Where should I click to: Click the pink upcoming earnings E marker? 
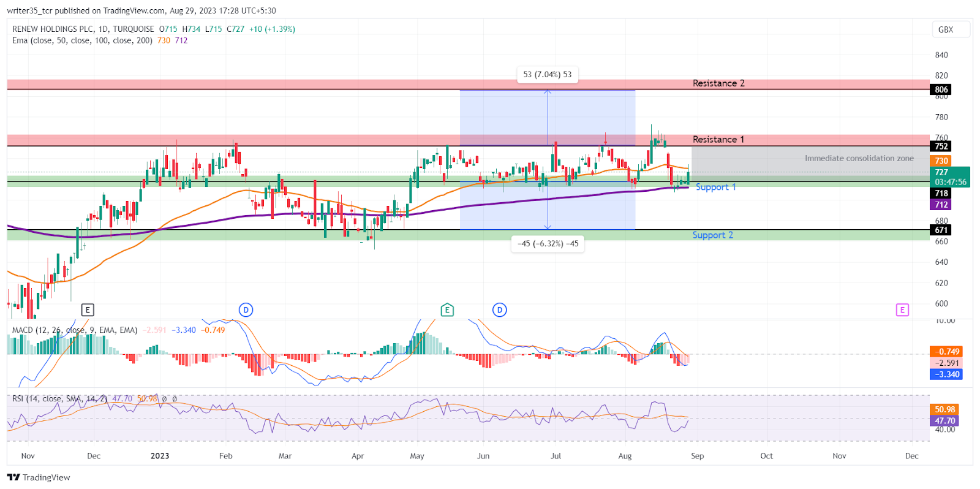tap(902, 310)
